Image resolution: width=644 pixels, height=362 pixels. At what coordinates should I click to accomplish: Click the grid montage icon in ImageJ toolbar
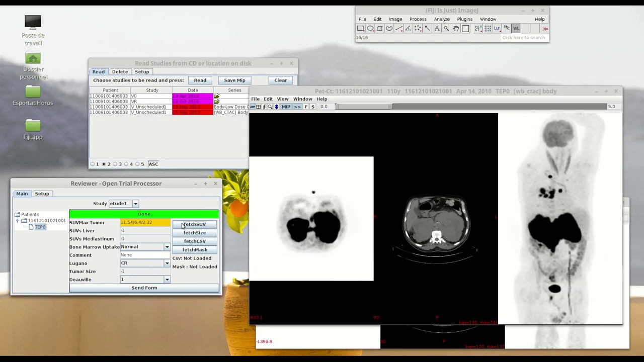488,28
